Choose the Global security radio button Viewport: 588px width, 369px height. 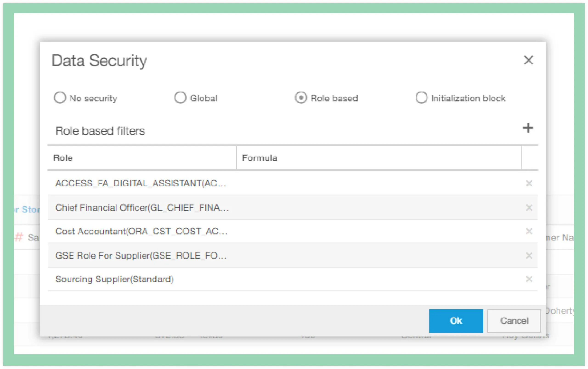pyautogui.click(x=180, y=98)
